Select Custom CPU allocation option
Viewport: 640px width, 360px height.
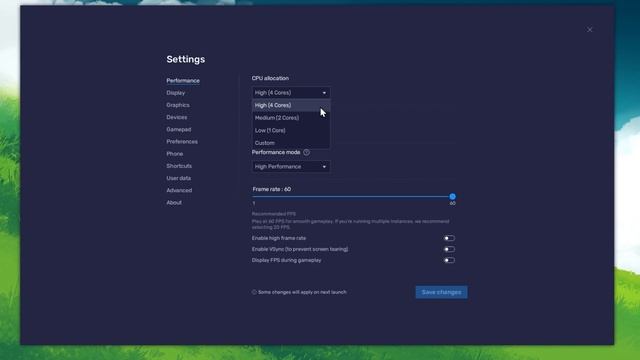click(291, 143)
